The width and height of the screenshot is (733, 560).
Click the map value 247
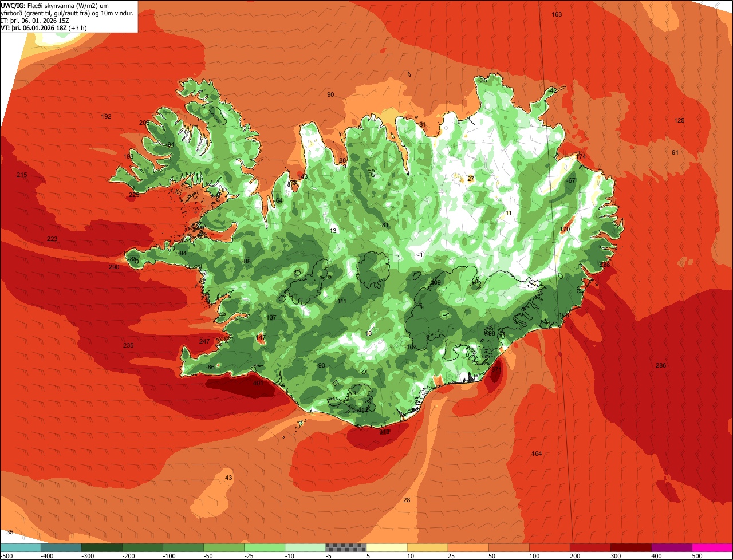pos(204,341)
